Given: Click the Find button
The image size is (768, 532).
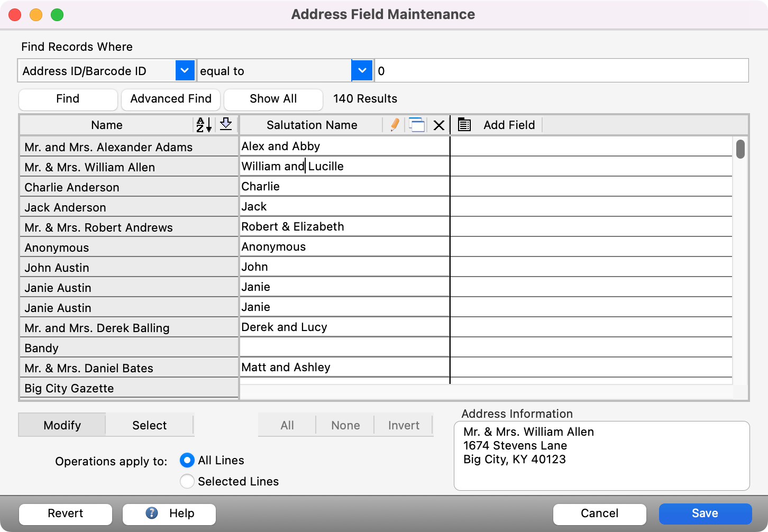Looking at the screenshot, I should [x=68, y=99].
